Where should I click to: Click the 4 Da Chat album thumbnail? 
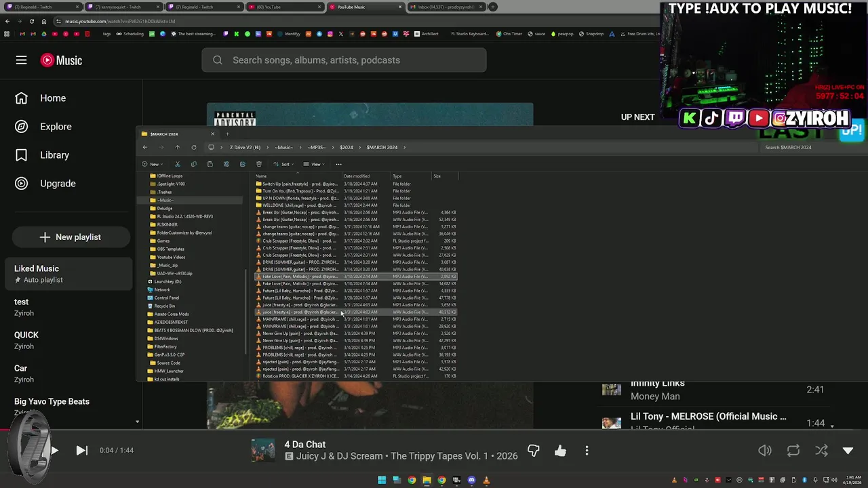[263, 451]
